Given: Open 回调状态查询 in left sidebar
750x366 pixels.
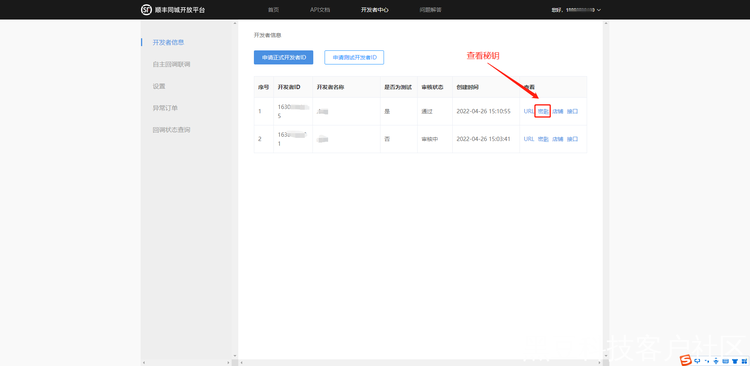Looking at the screenshot, I should [x=171, y=130].
